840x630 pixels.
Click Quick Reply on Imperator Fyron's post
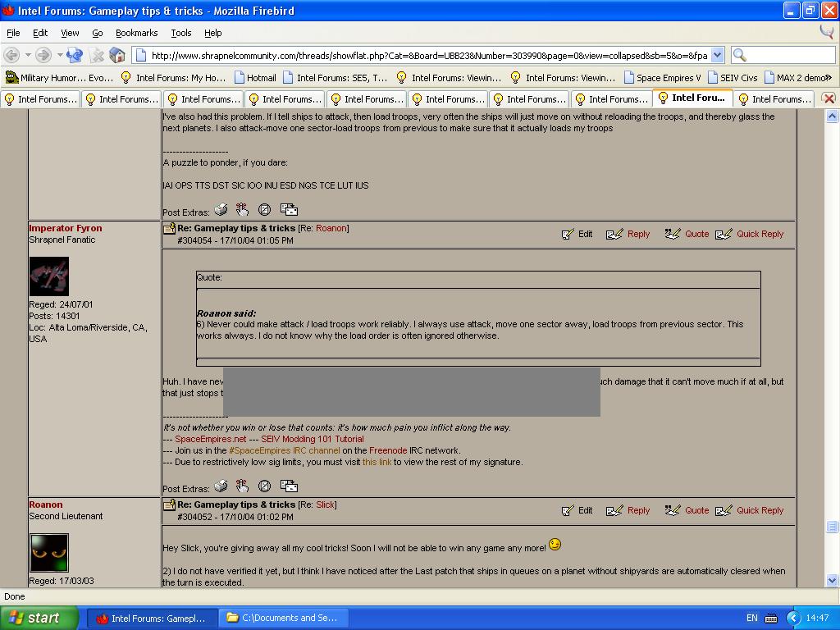tap(750, 234)
